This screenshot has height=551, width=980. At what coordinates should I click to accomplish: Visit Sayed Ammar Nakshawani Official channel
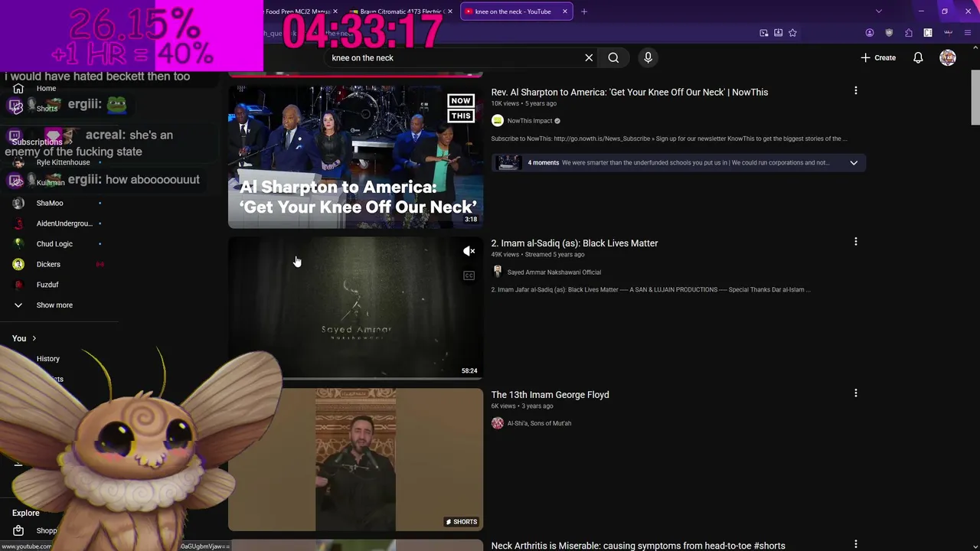click(554, 272)
